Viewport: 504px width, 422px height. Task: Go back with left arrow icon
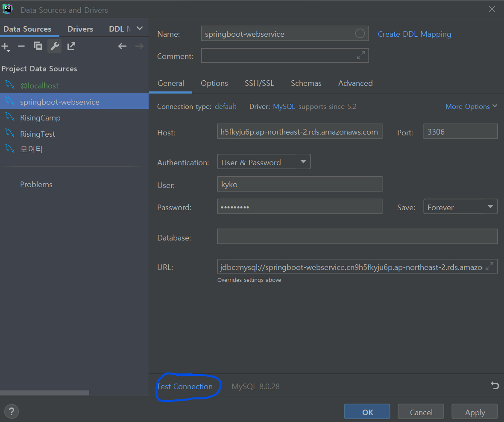click(x=122, y=46)
